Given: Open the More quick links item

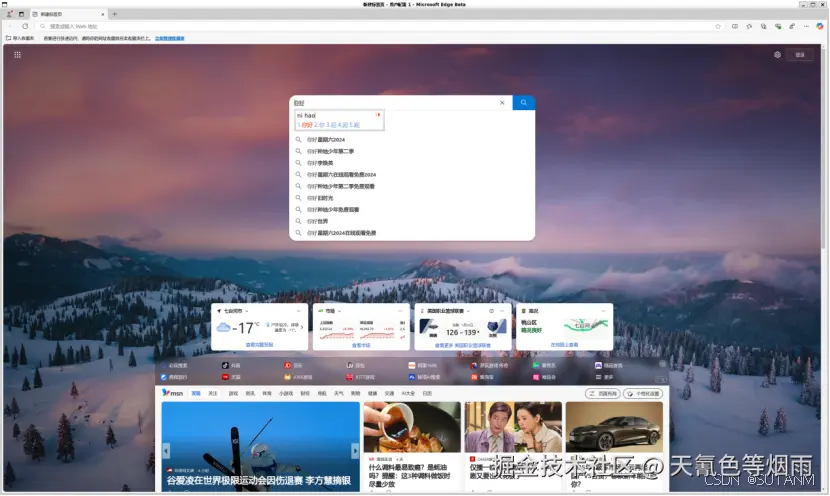Looking at the screenshot, I should [604, 377].
